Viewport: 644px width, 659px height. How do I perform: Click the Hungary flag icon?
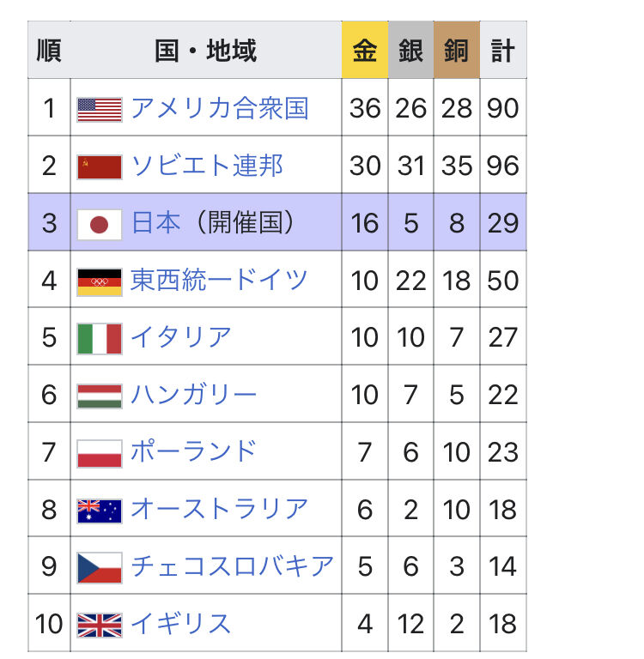[100, 396]
